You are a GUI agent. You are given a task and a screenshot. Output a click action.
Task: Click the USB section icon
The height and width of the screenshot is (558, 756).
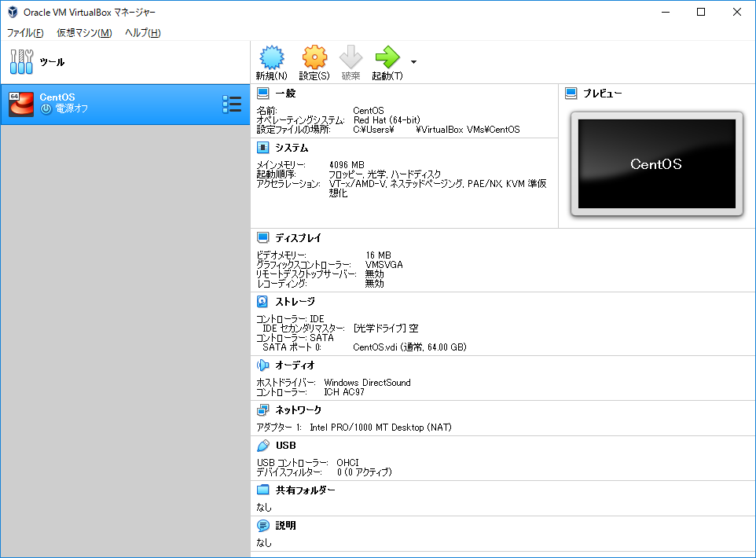click(x=261, y=446)
